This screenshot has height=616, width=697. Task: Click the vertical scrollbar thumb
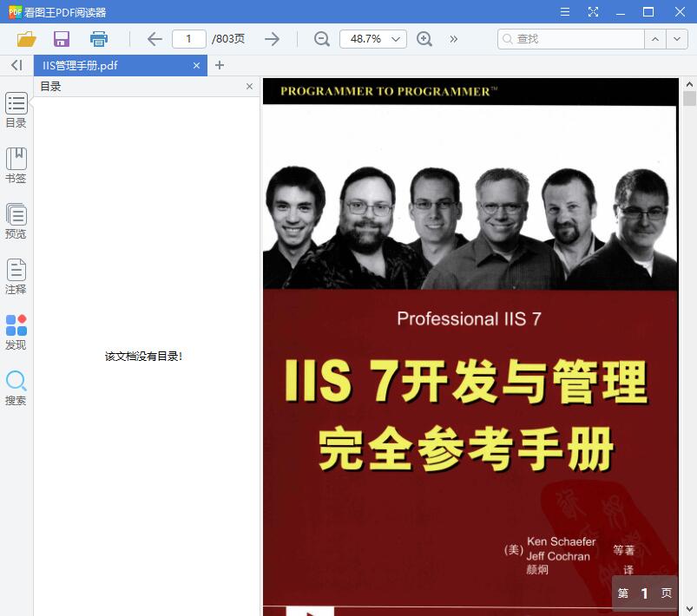[689, 98]
